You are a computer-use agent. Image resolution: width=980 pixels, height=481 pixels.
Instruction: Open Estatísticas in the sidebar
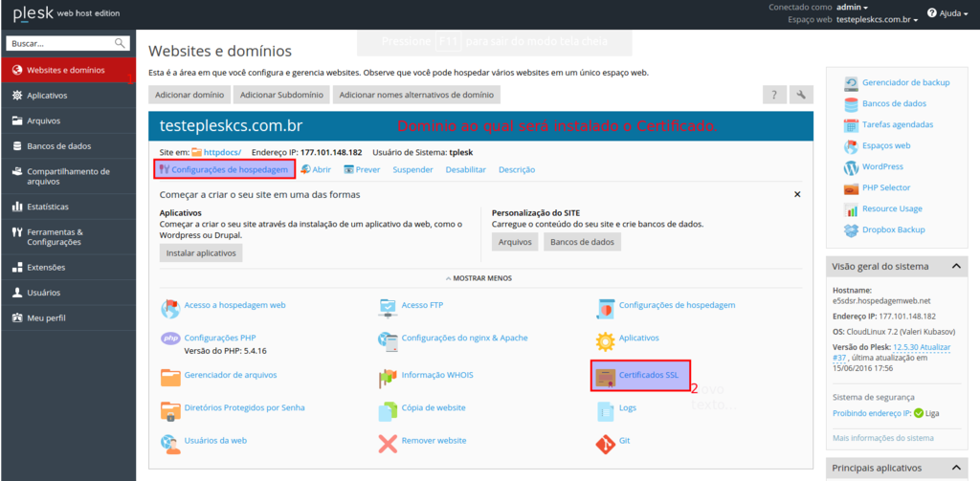click(x=68, y=207)
